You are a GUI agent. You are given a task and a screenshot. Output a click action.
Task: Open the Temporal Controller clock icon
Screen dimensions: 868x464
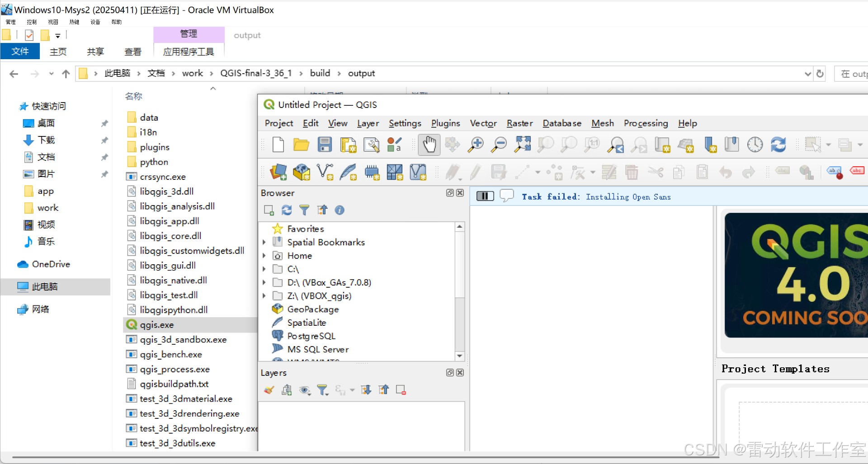click(755, 145)
